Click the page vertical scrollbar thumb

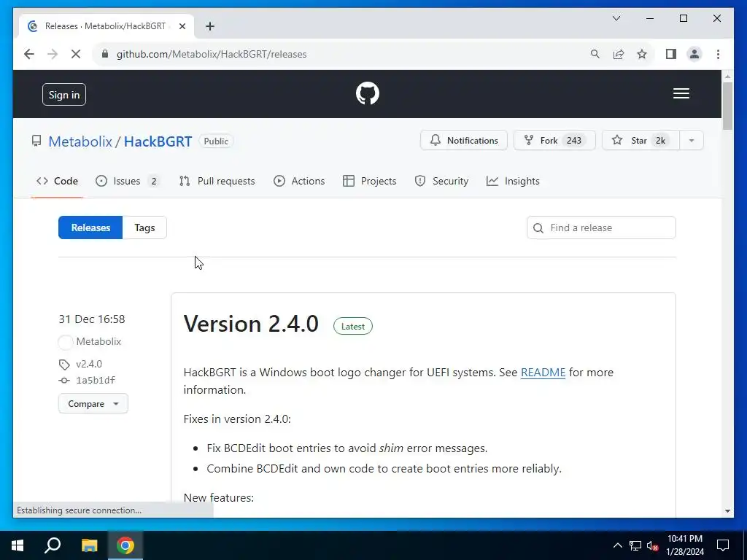(x=727, y=106)
